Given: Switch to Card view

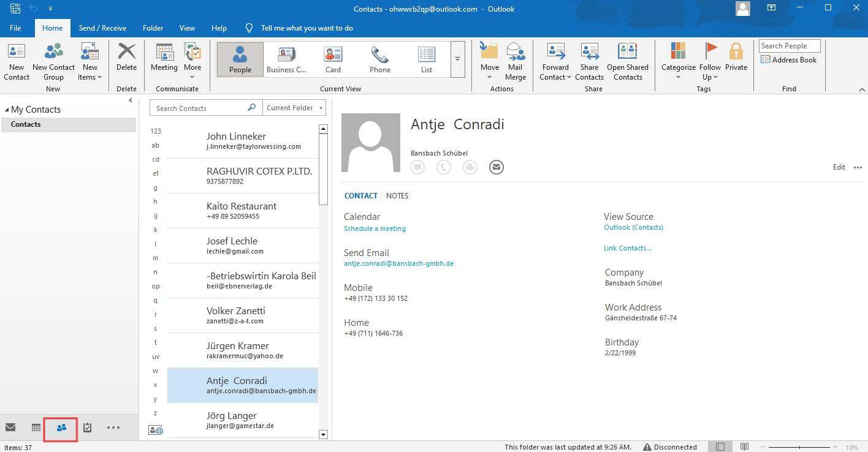Looking at the screenshot, I should (333, 59).
